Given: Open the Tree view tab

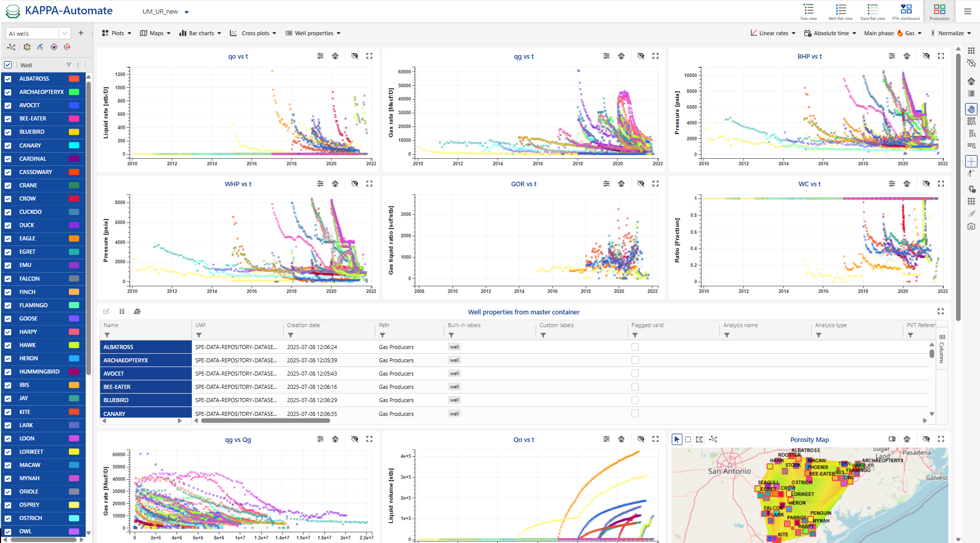Looking at the screenshot, I should [808, 11].
